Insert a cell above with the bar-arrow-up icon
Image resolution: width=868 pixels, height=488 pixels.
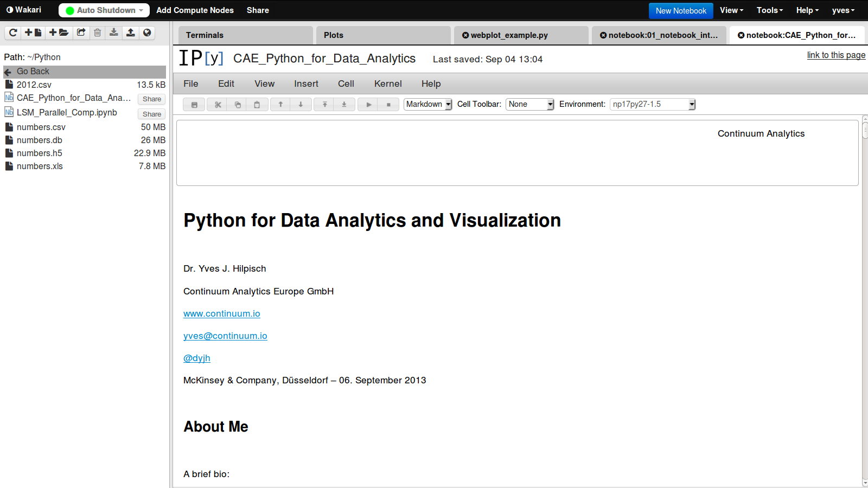point(324,105)
